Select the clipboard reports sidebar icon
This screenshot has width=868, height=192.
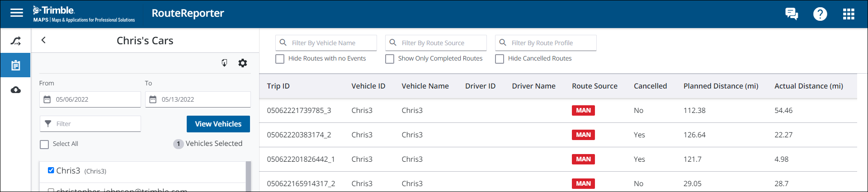pyautogui.click(x=16, y=66)
